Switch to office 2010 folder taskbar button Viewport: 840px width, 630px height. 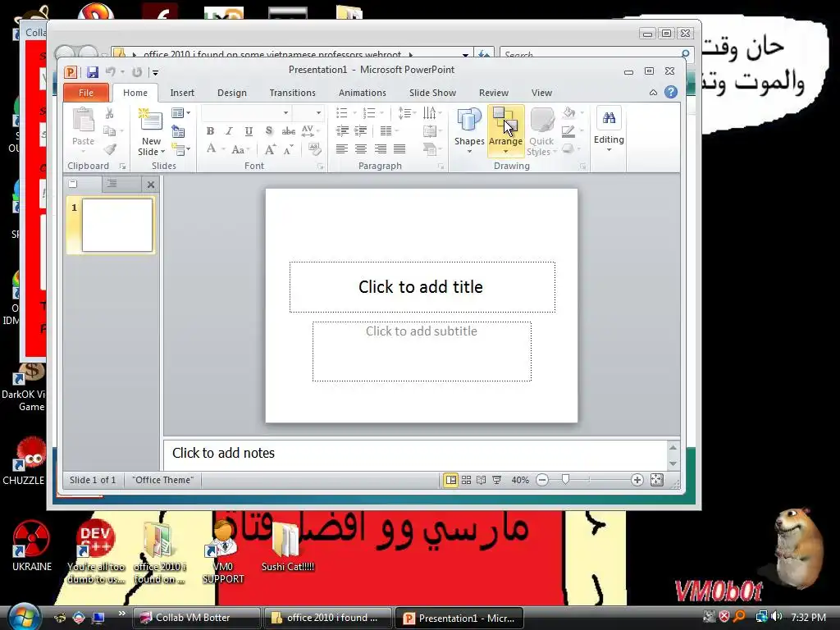coord(327,618)
